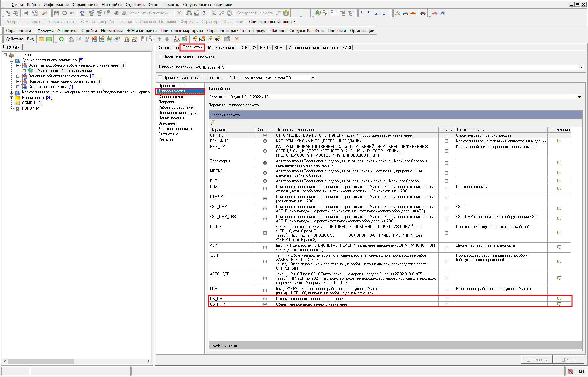Click the Применить button
The height and width of the screenshot is (377, 588).
537,360
